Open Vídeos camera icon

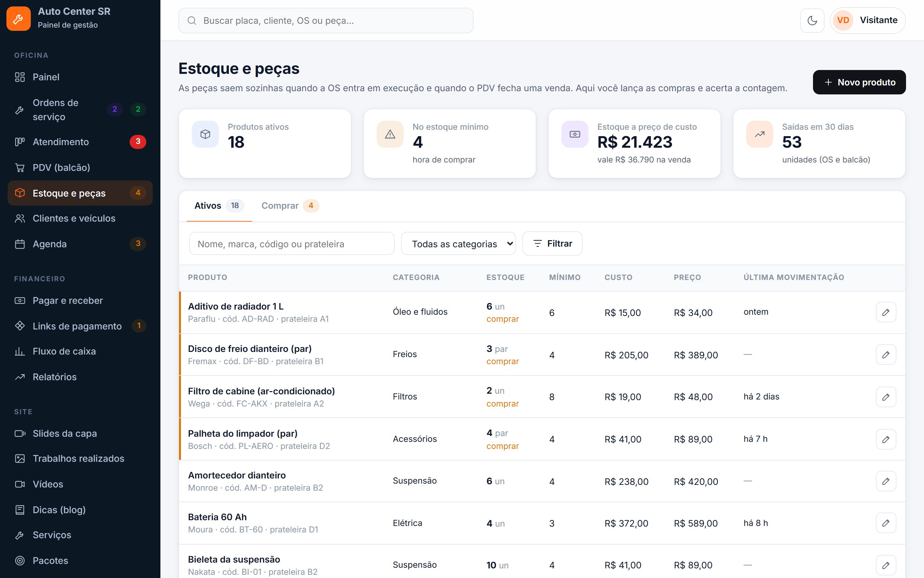(x=20, y=484)
